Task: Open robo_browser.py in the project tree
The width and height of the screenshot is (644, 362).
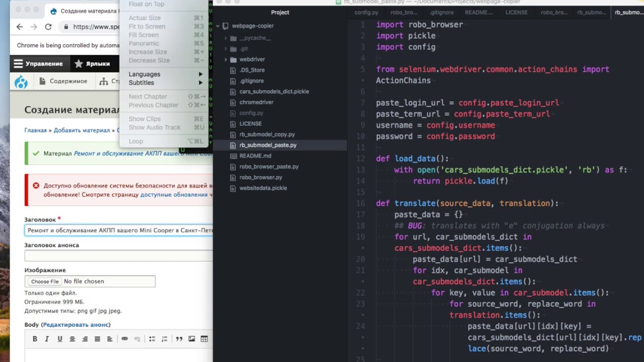Action: pos(261,177)
